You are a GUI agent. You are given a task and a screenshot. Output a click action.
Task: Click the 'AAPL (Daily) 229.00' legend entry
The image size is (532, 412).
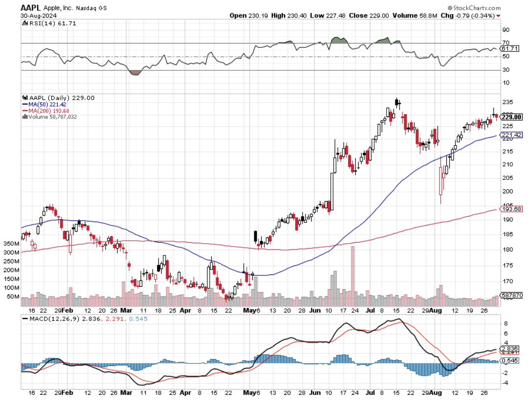tap(62, 98)
